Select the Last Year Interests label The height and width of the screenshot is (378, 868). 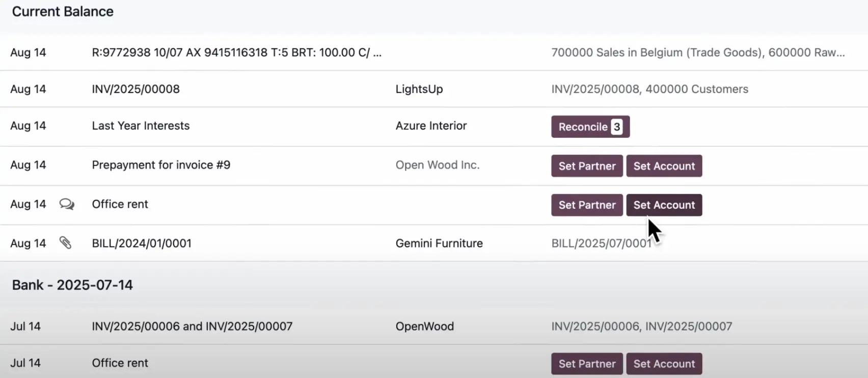pyautogui.click(x=141, y=126)
